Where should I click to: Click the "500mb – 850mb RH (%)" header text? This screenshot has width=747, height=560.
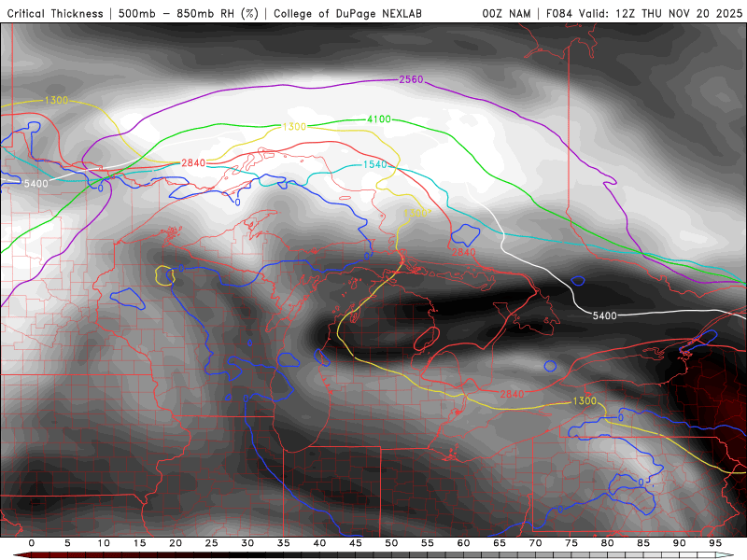click(x=189, y=14)
